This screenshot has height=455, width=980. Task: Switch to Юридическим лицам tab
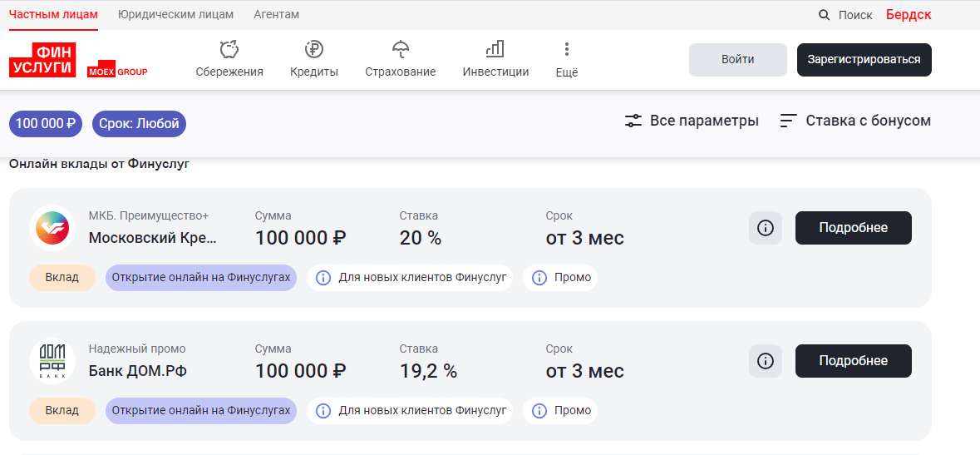[175, 14]
